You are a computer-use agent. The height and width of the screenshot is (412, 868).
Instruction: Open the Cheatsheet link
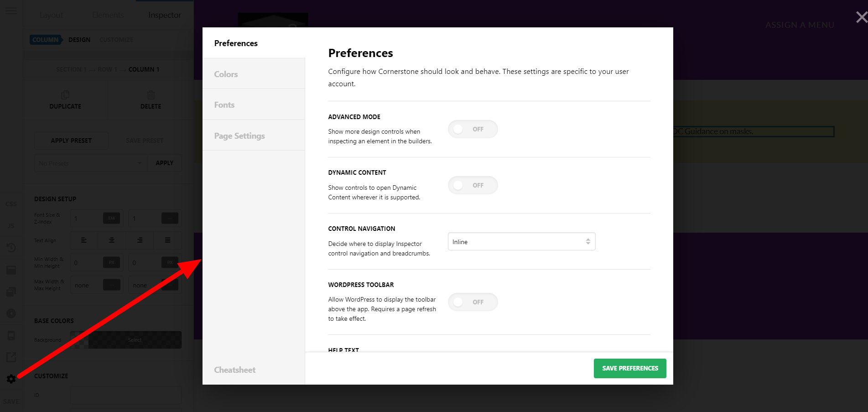tap(234, 370)
